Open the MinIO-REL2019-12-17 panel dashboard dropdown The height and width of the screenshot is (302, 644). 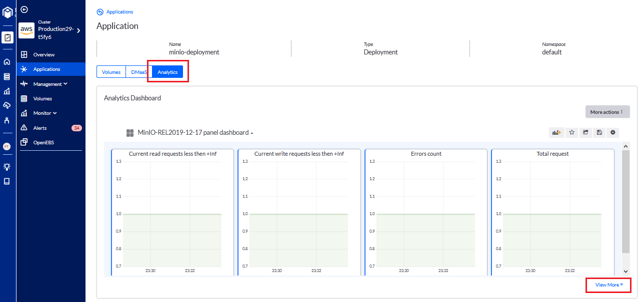(195, 133)
